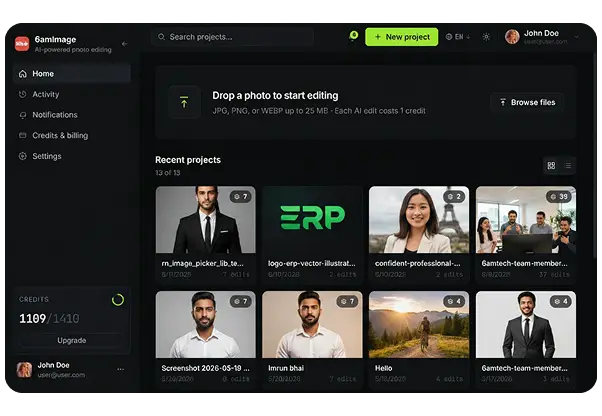Click the 39 edits badge
The image size is (602, 416).
559,196
